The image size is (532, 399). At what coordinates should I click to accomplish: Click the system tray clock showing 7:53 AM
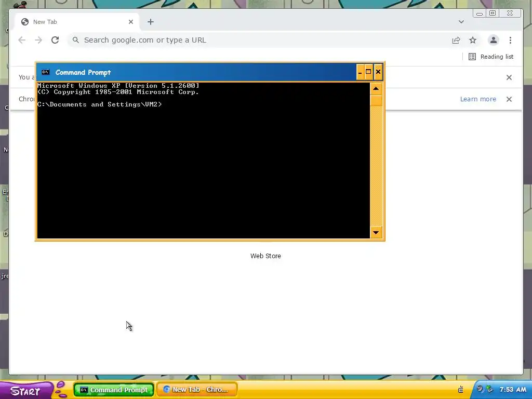point(513,389)
